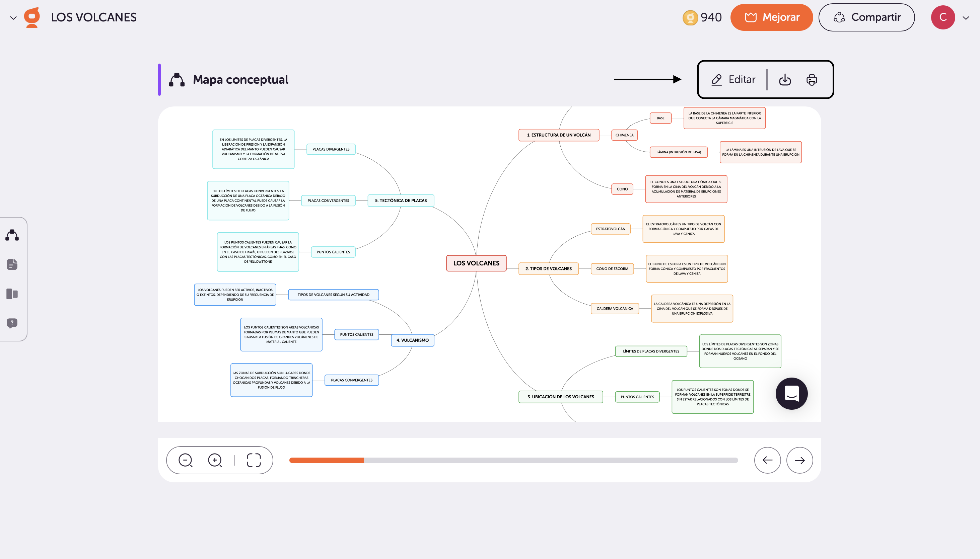The width and height of the screenshot is (980, 559).
Task: Download the concept map using the download icon
Action: tap(785, 79)
